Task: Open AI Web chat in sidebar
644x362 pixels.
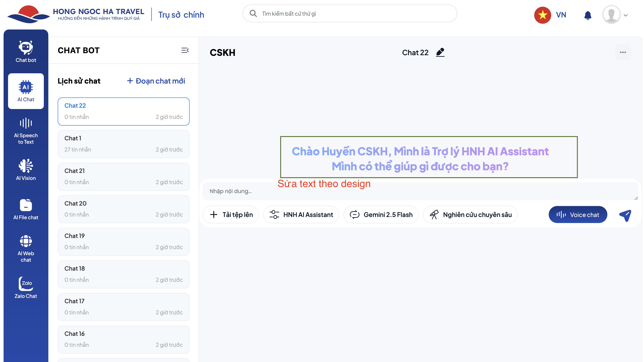Action: [26, 248]
